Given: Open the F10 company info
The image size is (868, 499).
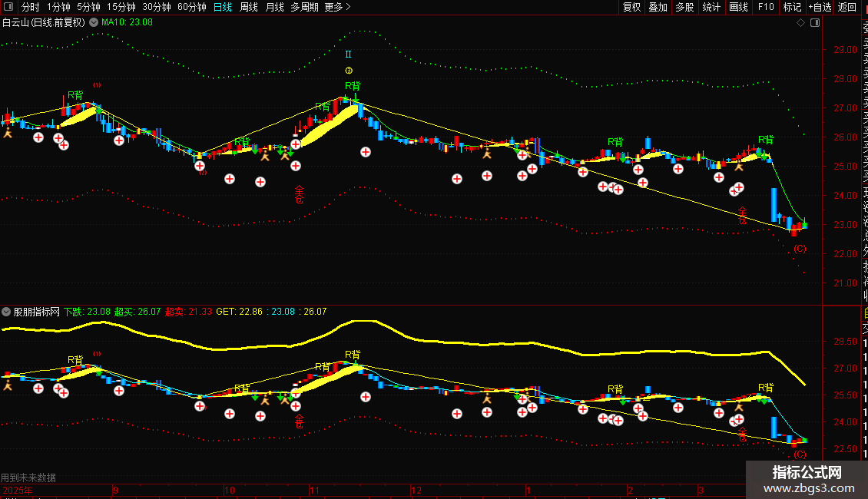Looking at the screenshot, I should point(766,7).
